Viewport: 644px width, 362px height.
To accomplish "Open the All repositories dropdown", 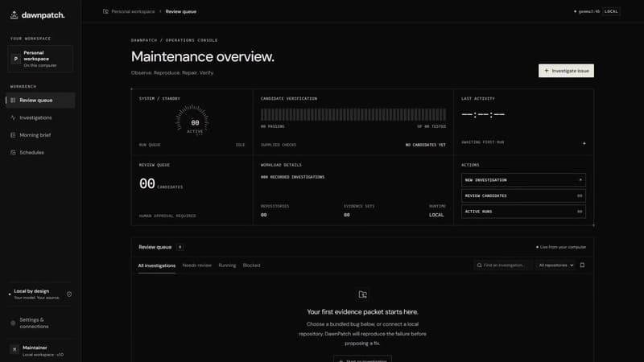I will (555, 265).
